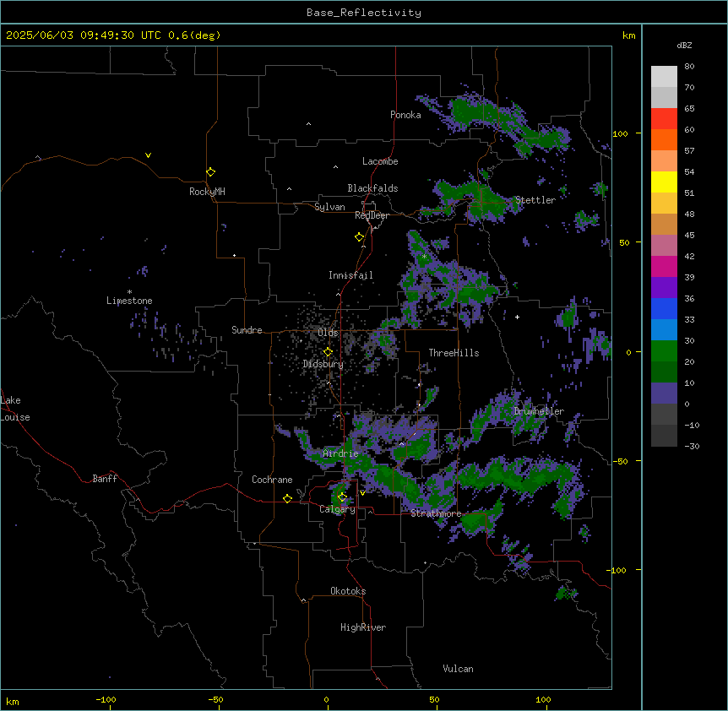Click the yellow marker above Calgary
The height and width of the screenshot is (711, 728).
[342, 497]
